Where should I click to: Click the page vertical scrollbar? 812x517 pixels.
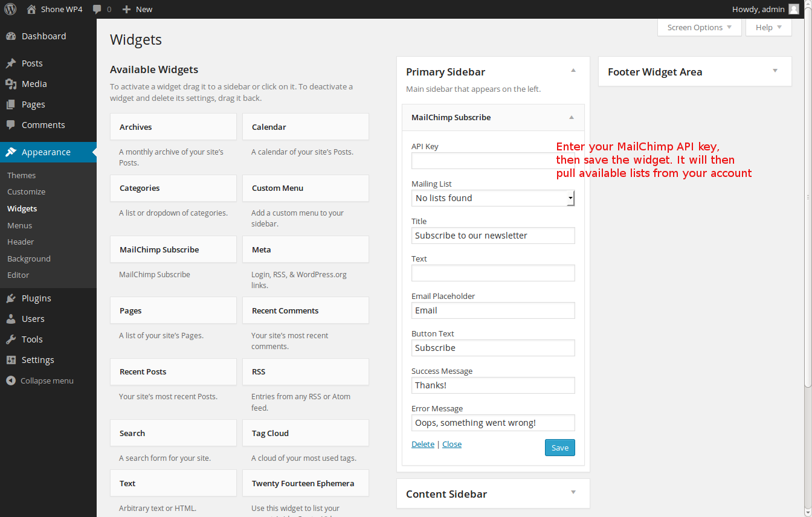point(808,197)
